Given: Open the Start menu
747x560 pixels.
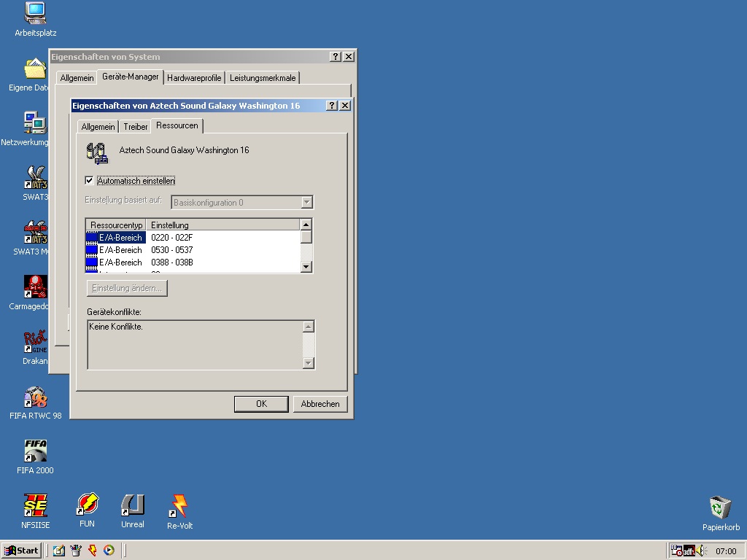Looking at the screenshot, I should [21, 551].
